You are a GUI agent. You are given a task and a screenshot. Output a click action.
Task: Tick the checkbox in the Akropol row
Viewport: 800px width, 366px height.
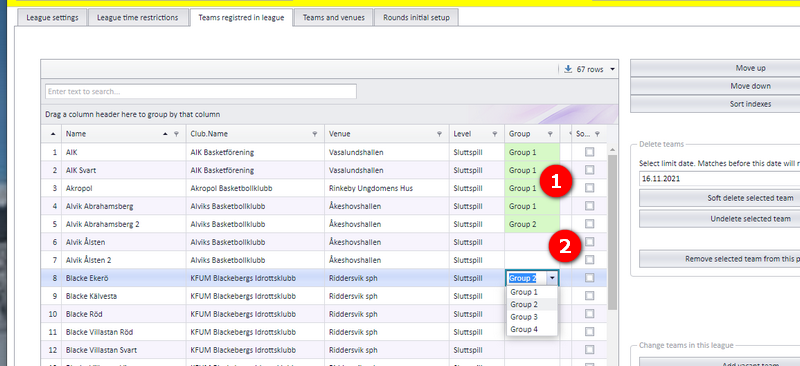pyautogui.click(x=589, y=188)
